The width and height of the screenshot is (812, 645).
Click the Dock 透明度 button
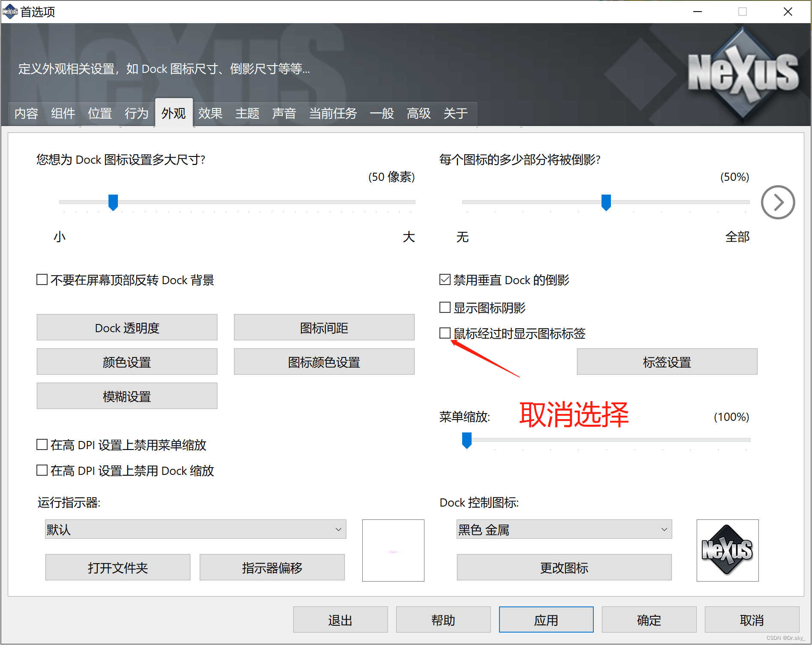pos(127,327)
